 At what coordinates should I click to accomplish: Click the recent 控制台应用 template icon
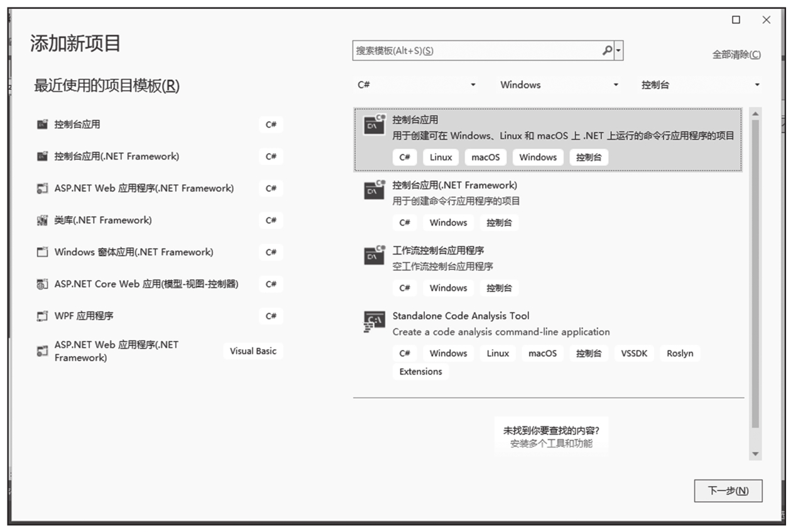pos(42,124)
